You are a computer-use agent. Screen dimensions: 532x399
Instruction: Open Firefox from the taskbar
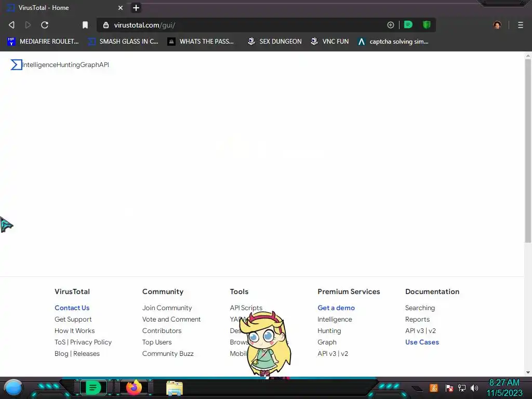coord(134,388)
